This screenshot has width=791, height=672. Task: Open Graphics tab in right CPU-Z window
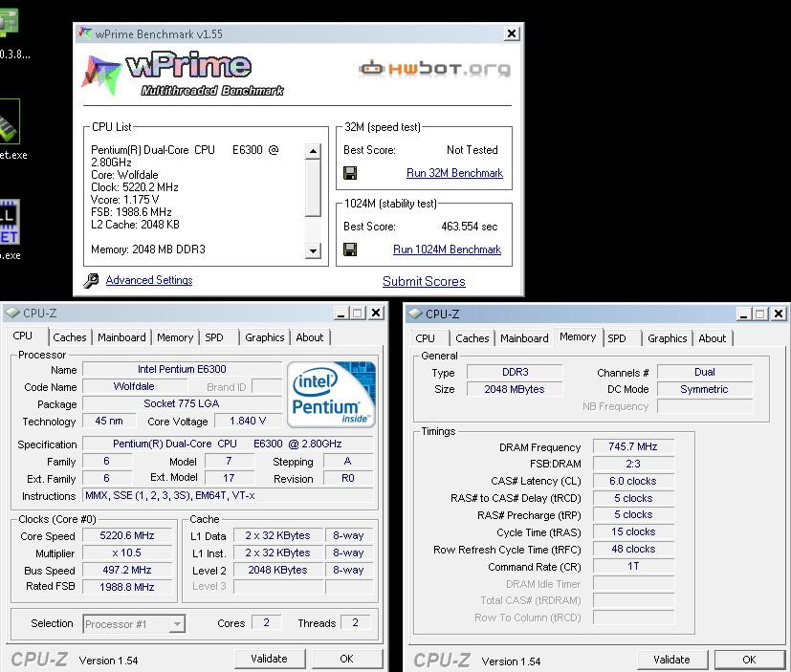pyautogui.click(x=667, y=338)
